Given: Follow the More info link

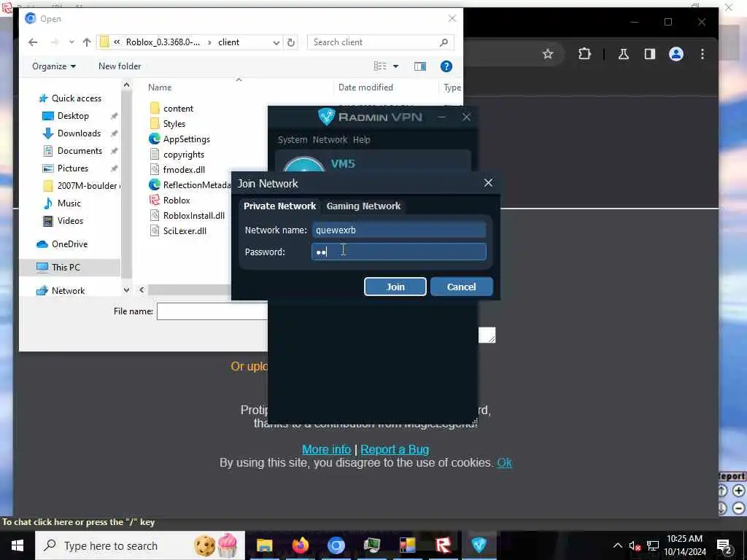Looking at the screenshot, I should click(x=326, y=449).
